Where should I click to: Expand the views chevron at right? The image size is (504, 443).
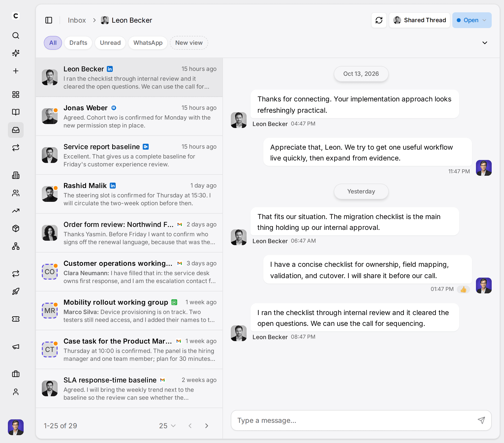(485, 43)
